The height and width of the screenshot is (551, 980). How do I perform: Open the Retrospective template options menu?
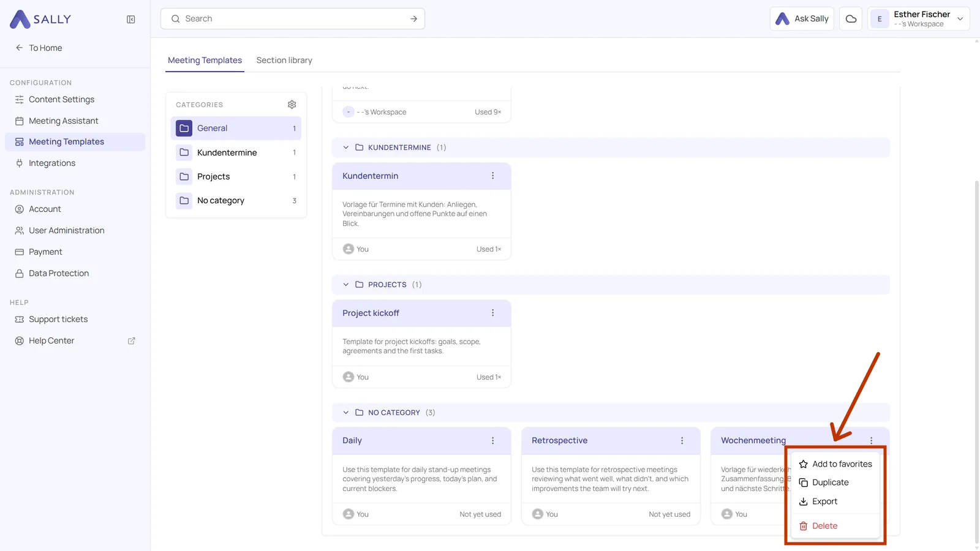pyautogui.click(x=682, y=441)
